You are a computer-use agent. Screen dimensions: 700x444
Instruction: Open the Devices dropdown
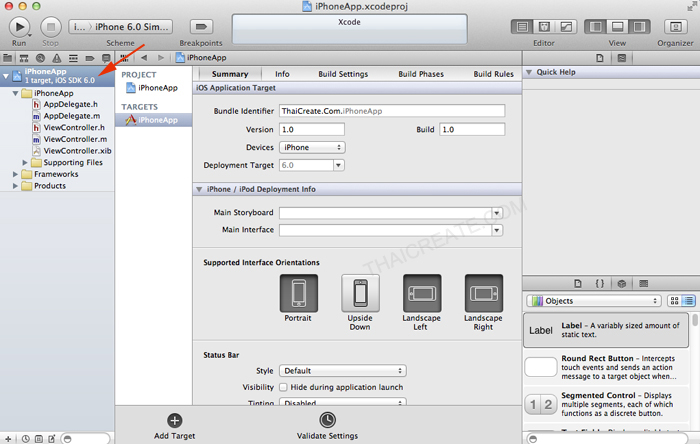[x=312, y=147]
